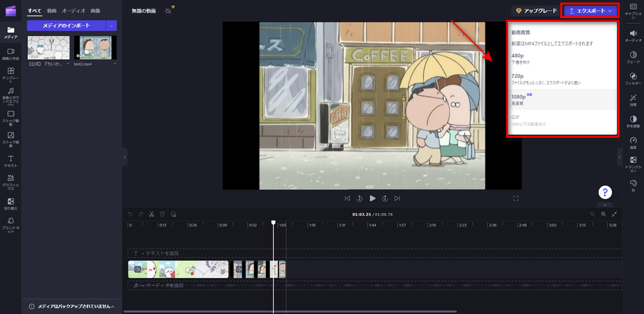Click the メディアのインポート button
The height and width of the screenshot is (314, 644).
(x=66, y=26)
